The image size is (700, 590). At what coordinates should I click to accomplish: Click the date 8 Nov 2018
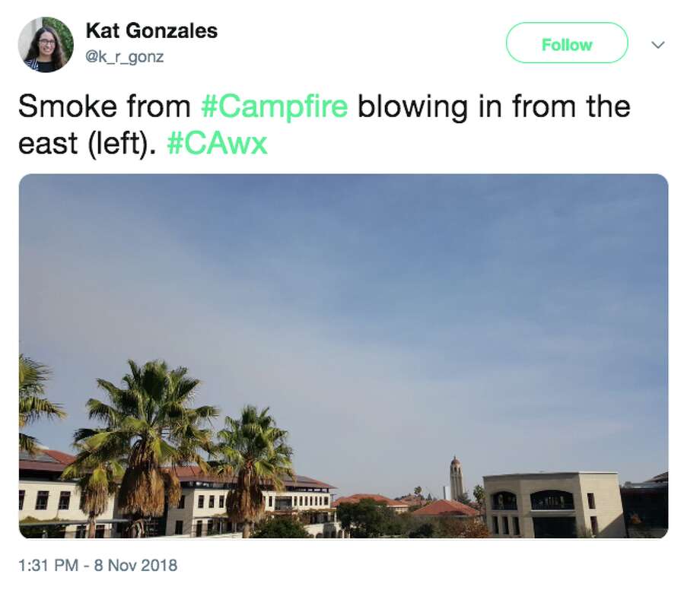pyautogui.click(x=137, y=566)
